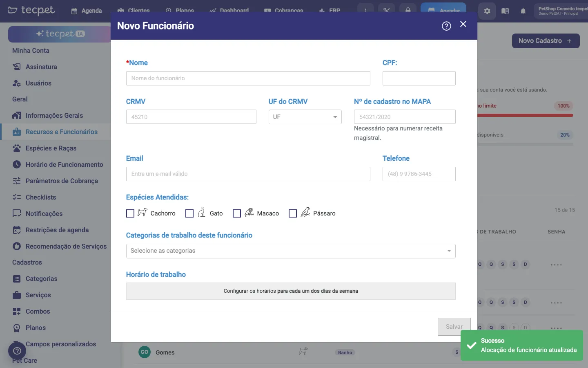Viewport: 588px width, 368px height.
Task: Click the SENHA column header
Action: click(x=556, y=232)
